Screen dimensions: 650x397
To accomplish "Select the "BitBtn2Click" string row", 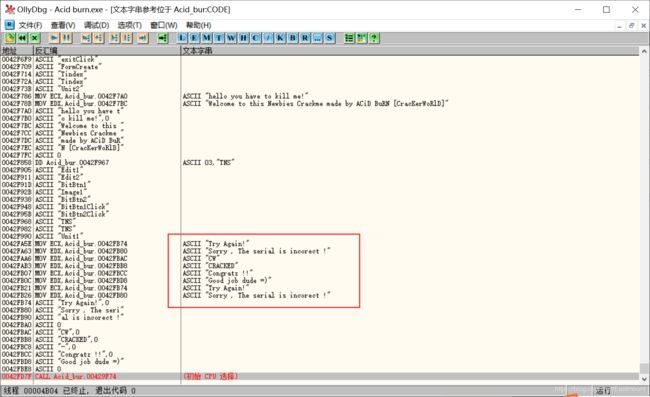I will [x=320, y=214].
